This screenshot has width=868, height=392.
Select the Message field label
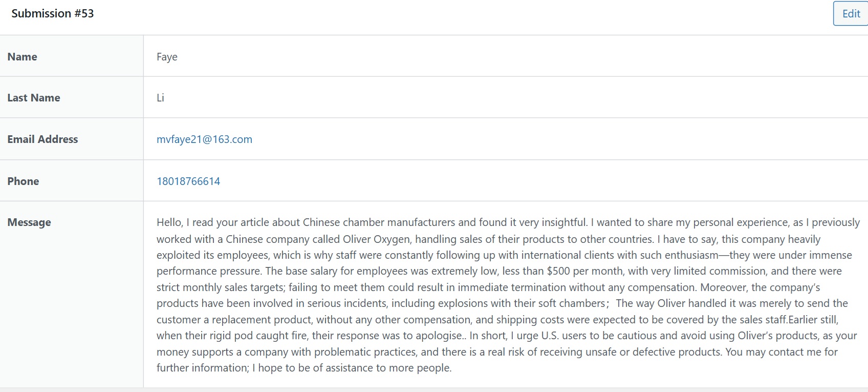click(29, 222)
